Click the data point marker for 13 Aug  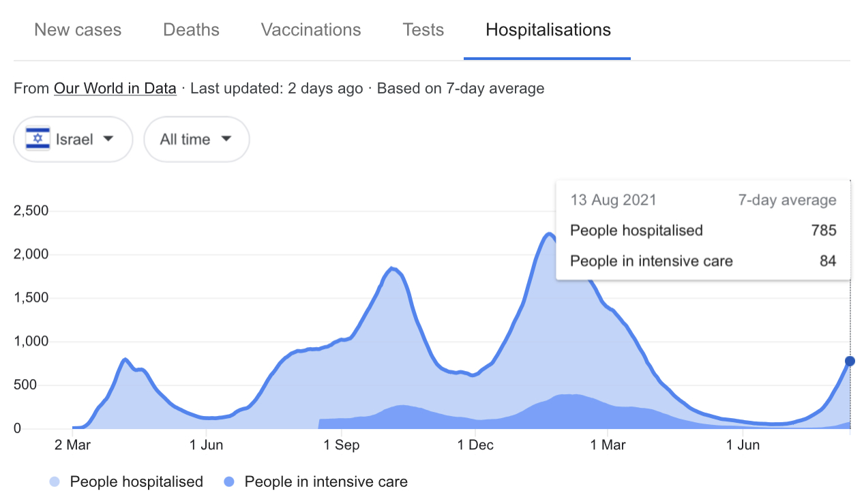[x=850, y=361]
